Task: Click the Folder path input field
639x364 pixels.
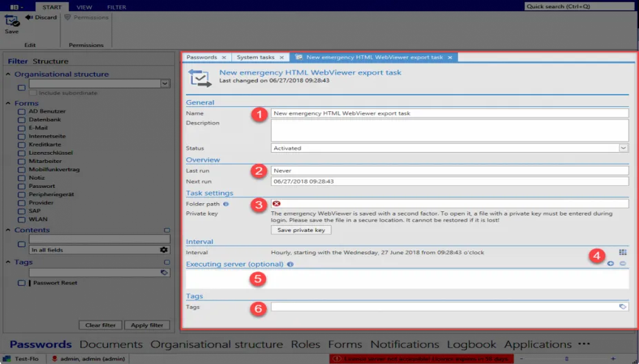Action: click(450, 203)
